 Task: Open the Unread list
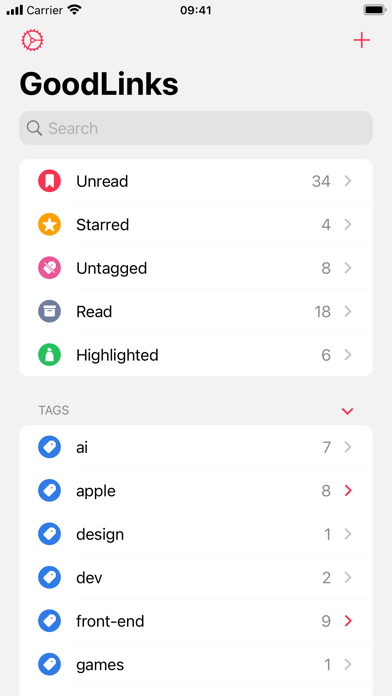tap(196, 181)
